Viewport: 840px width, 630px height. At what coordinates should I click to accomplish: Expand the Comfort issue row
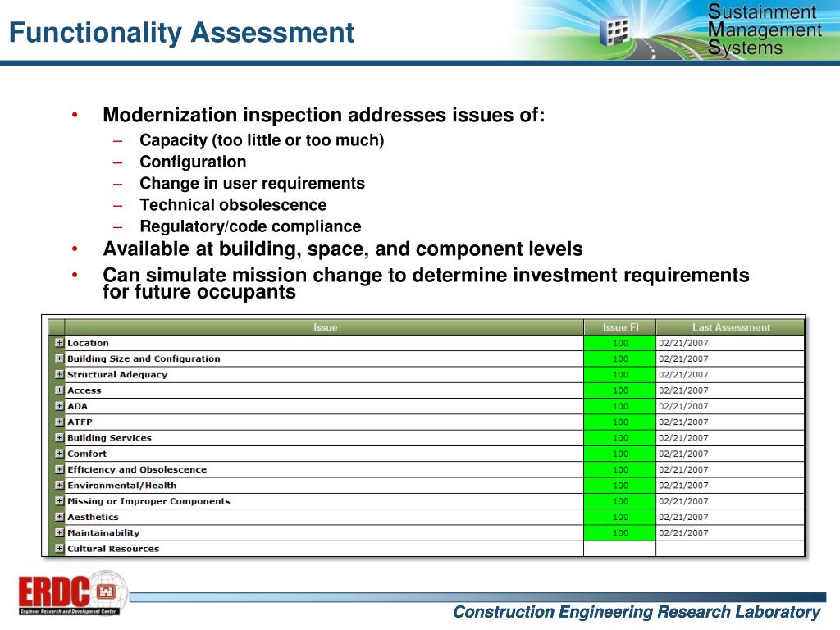pyautogui.click(x=59, y=453)
